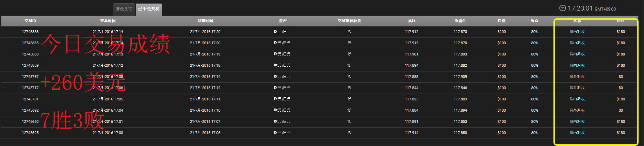Sort by the 收盘价 column header
Image resolution: width=644 pixels, height=146 pixels.
(460, 21)
